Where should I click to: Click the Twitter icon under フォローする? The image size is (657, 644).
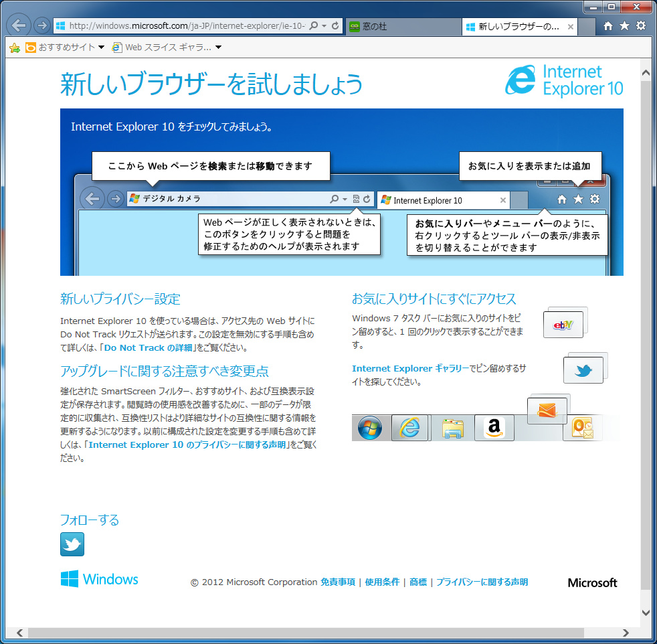click(72, 544)
